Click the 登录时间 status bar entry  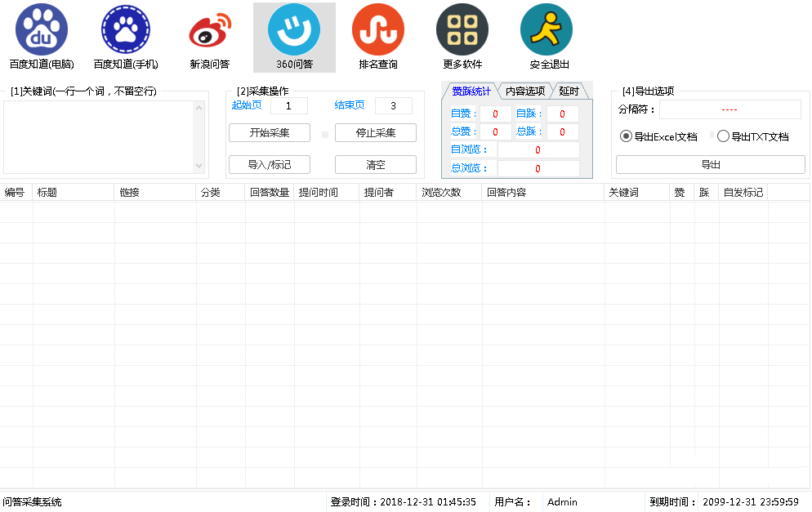(x=403, y=502)
